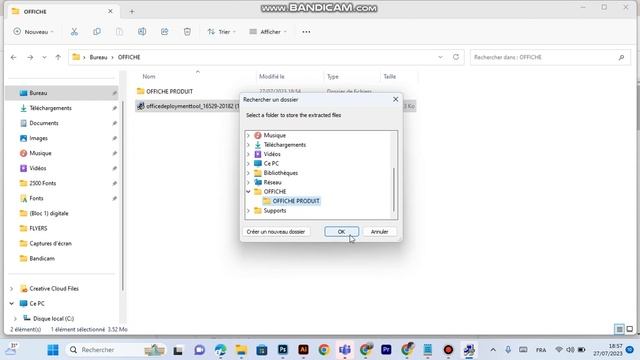Click the search field Rechercher dans OFFICHE
Viewport: 640px width, 360px height.
[x=550, y=58]
